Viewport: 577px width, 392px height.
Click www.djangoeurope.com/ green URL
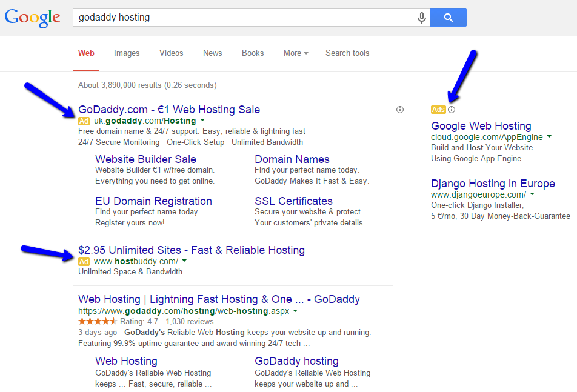pyautogui.click(x=478, y=194)
